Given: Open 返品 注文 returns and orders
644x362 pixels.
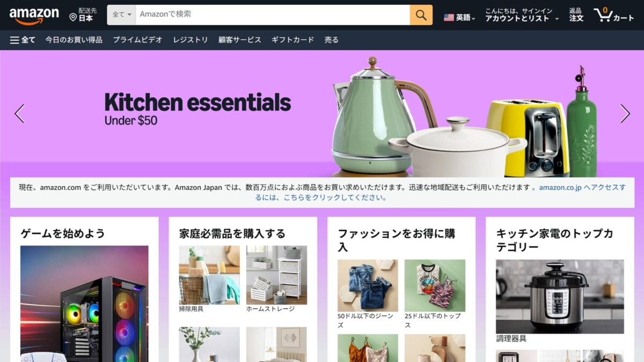Looking at the screenshot, I should coord(576,15).
